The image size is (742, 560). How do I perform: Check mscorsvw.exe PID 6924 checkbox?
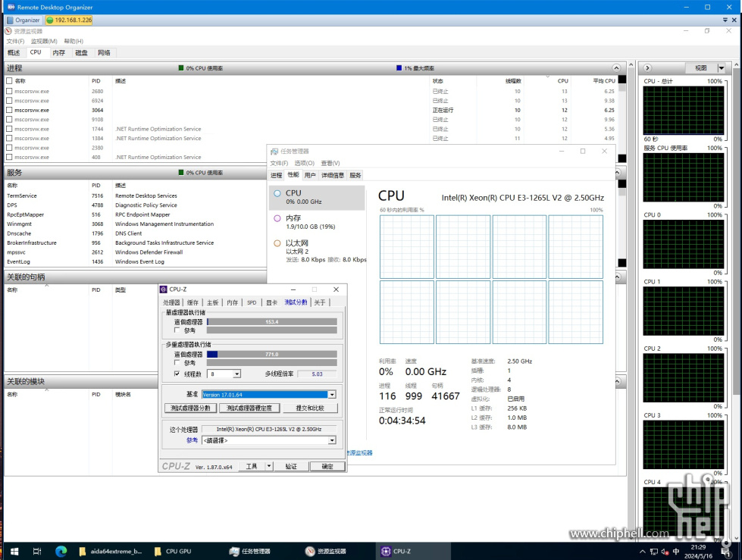pos(9,100)
